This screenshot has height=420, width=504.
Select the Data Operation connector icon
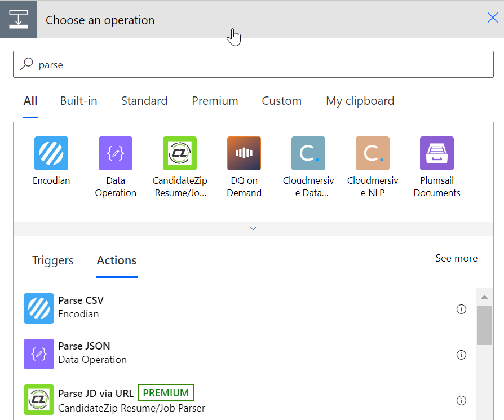(x=116, y=153)
